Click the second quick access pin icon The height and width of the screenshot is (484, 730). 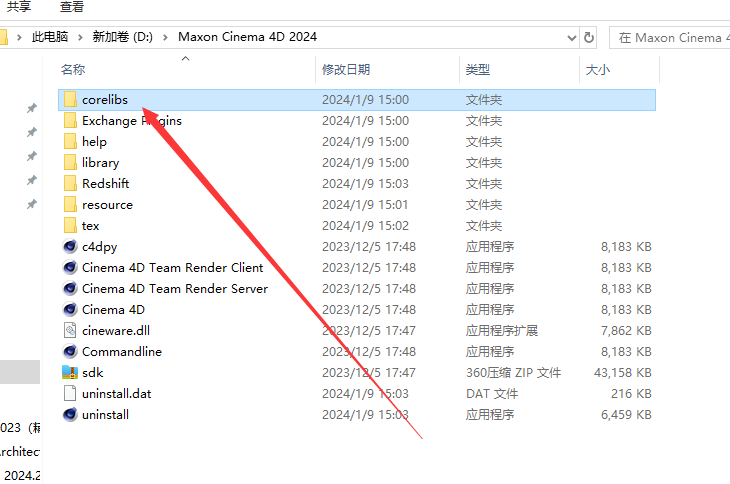(32, 132)
